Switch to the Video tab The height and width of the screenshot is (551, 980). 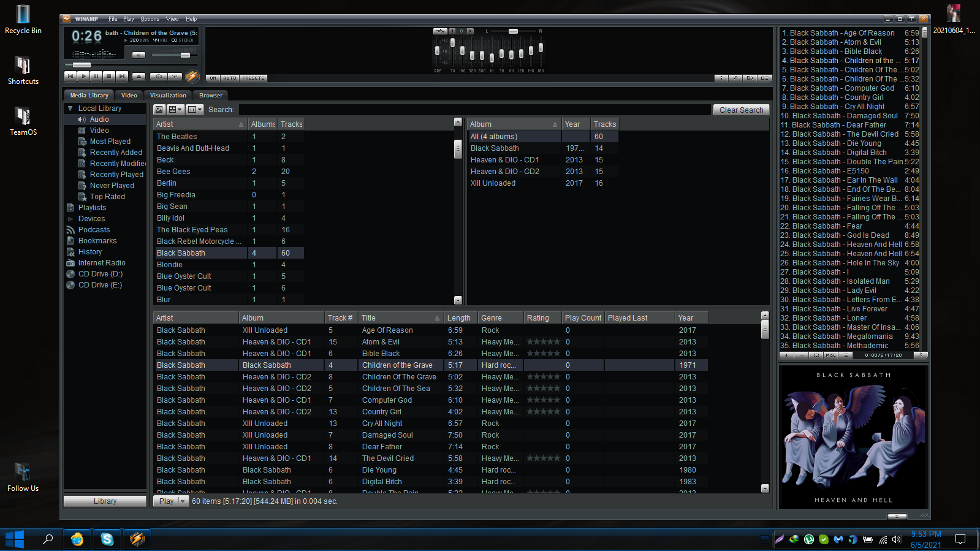coord(129,95)
